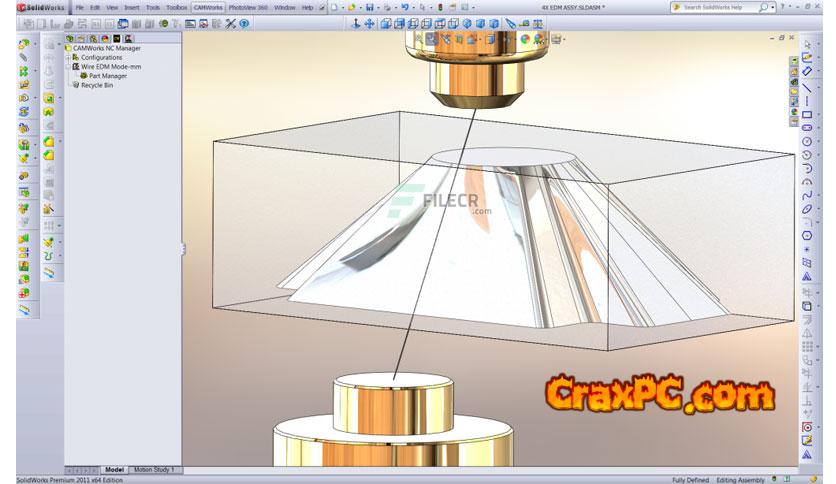This screenshot has width=836, height=484.
Task: Open the dropdown arrow next to Undo
Action: tap(413, 8)
